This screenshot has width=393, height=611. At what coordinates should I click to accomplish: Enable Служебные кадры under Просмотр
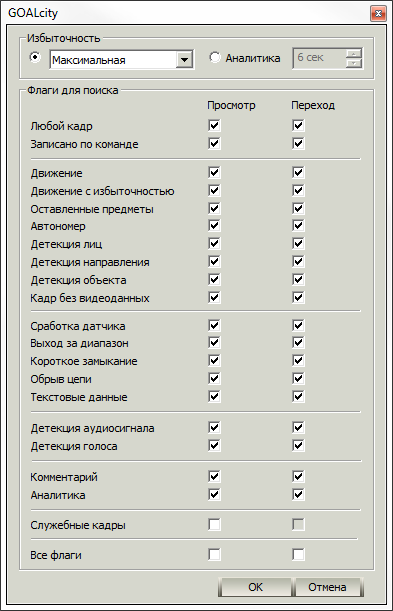[214, 524]
